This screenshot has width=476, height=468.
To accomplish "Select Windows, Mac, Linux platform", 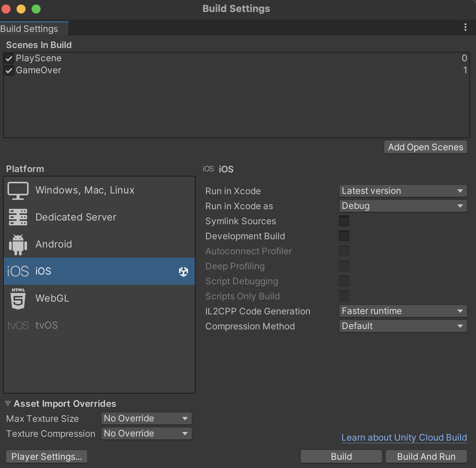I will [99, 190].
